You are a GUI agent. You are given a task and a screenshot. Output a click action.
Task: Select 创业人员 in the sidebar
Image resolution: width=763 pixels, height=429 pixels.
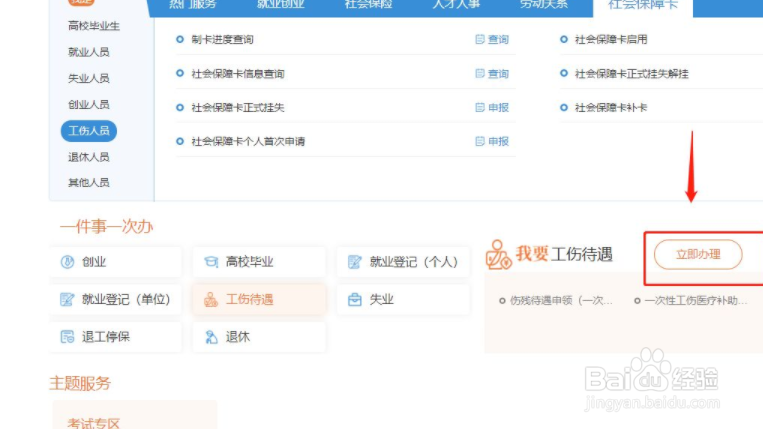(89, 104)
